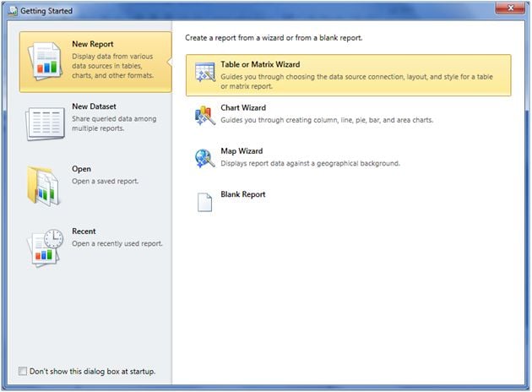532x392 pixels.
Task: Click the New Report bar-chart icon
Action: (45, 61)
